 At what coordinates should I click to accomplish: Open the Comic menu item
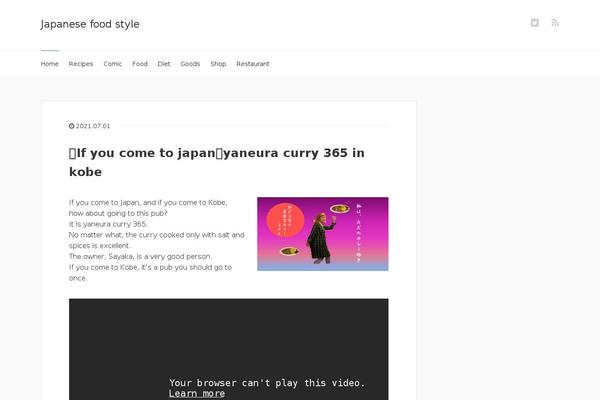112,64
